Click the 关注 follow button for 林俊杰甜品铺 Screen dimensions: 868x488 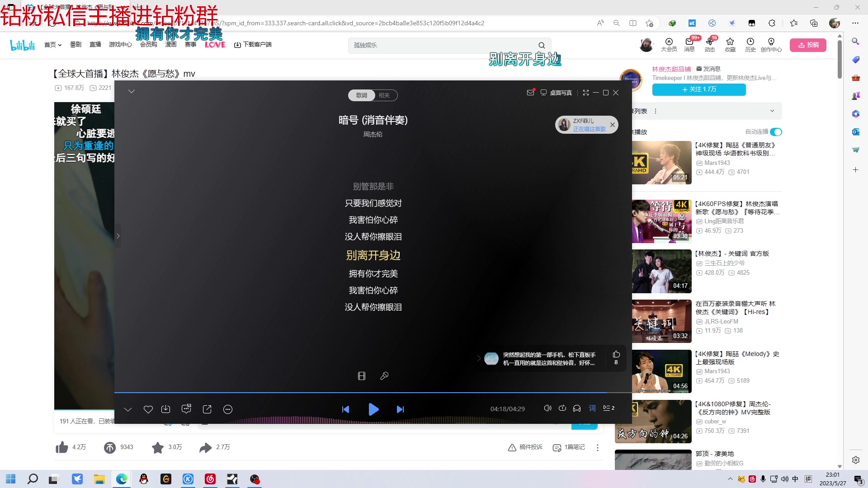point(698,89)
